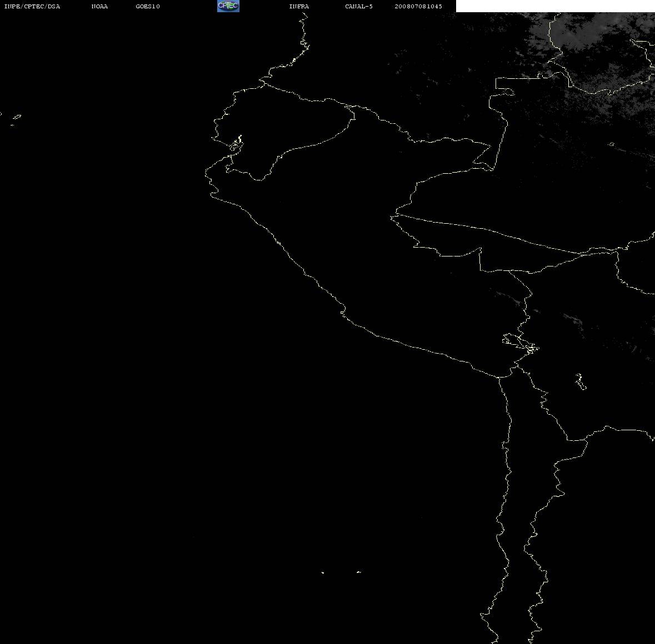
Task: Click the CPTEC logo in the header
Action: click(228, 6)
